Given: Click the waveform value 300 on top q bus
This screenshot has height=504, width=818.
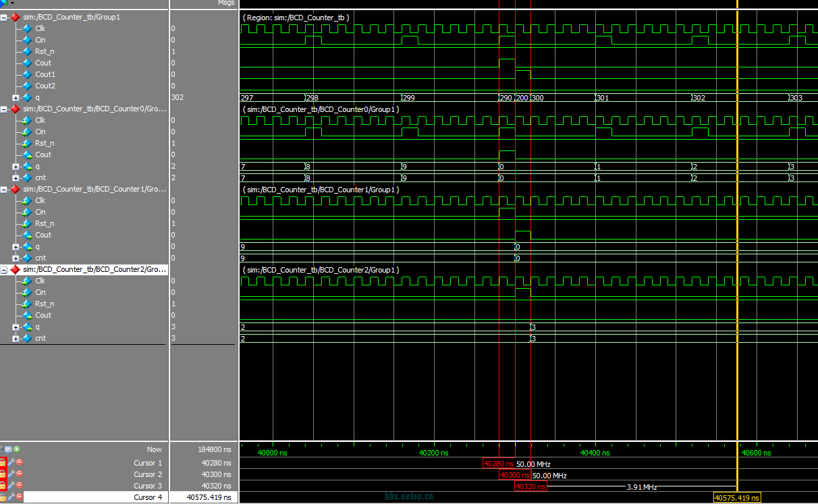Looking at the screenshot, I should click(539, 98).
